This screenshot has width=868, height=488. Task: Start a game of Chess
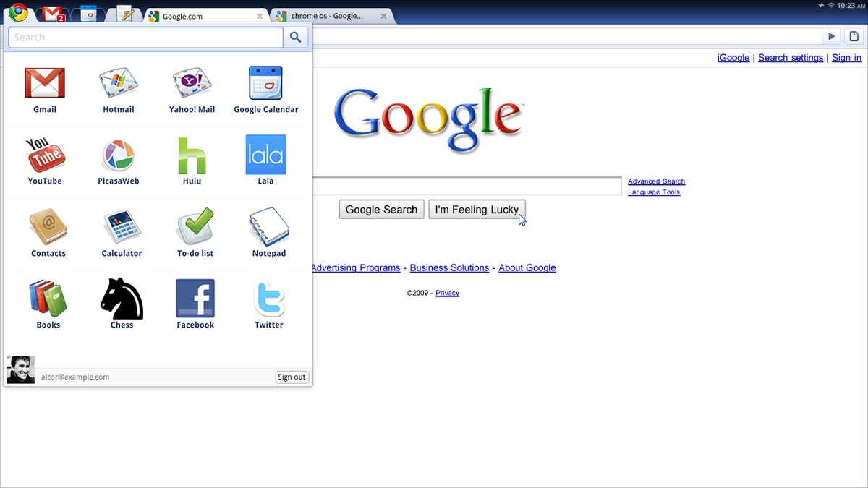tap(121, 302)
